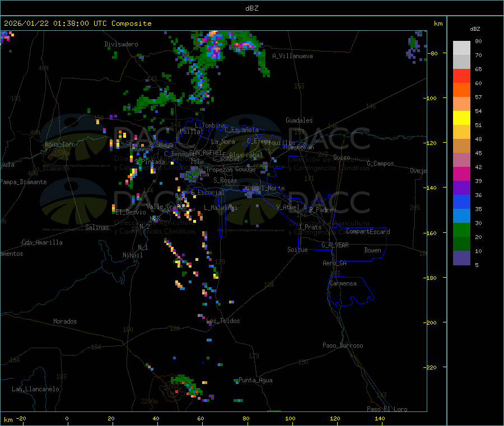Click the Lag.Llancanelo location label
504x426 pixels.
[35, 389]
